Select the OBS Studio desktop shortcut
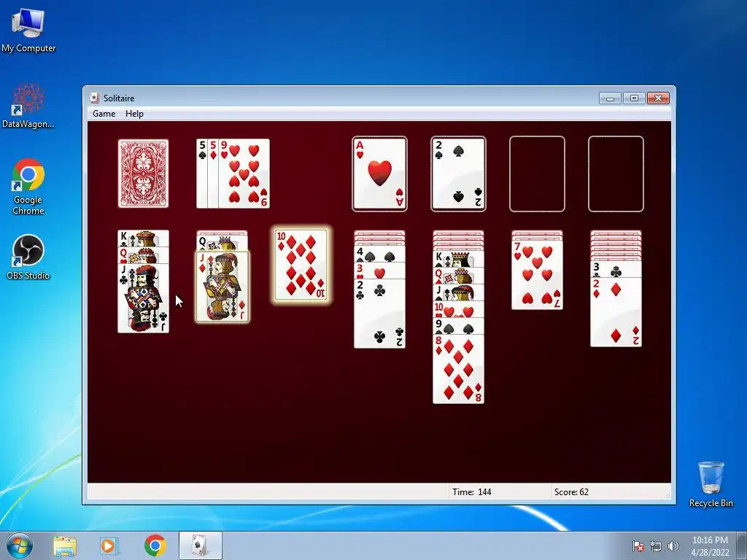 tap(28, 257)
